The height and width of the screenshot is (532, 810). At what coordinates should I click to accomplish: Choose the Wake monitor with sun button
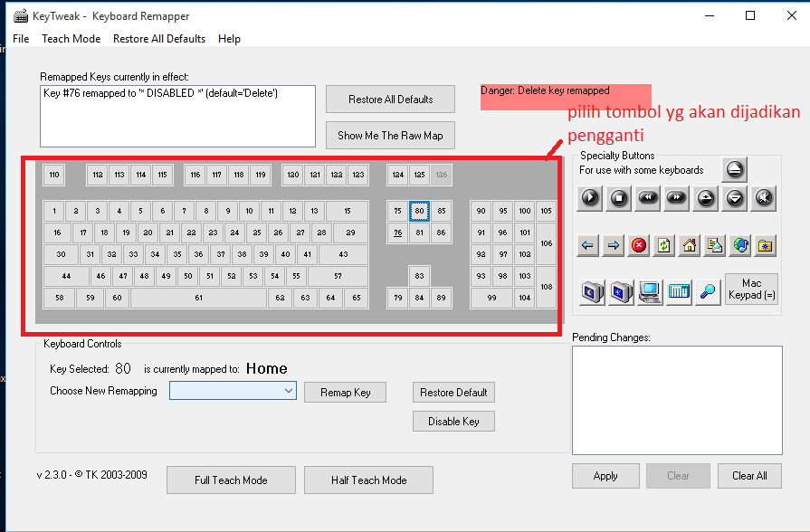coord(621,292)
